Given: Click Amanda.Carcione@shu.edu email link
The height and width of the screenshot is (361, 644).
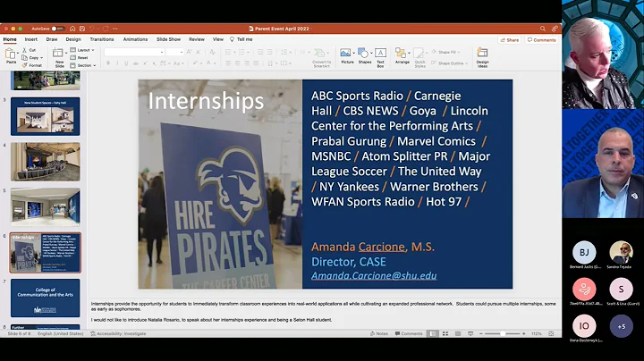Looking at the screenshot, I should click(x=374, y=276).
